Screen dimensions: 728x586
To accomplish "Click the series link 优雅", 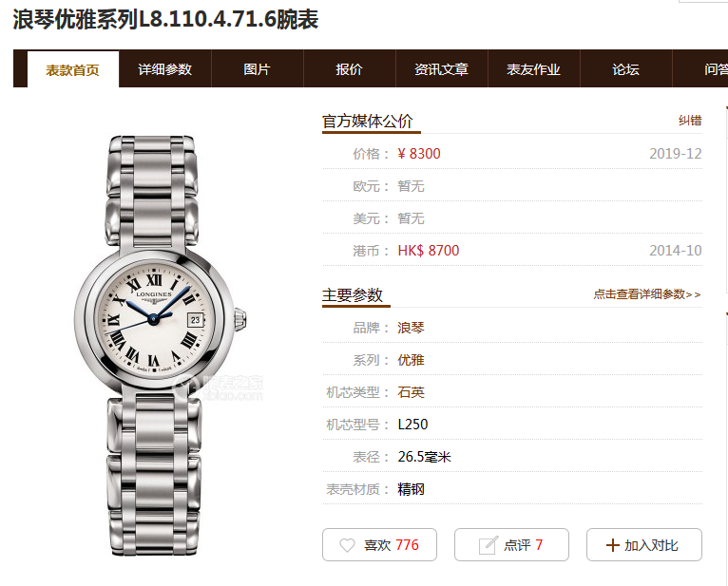I will [411, 360].
